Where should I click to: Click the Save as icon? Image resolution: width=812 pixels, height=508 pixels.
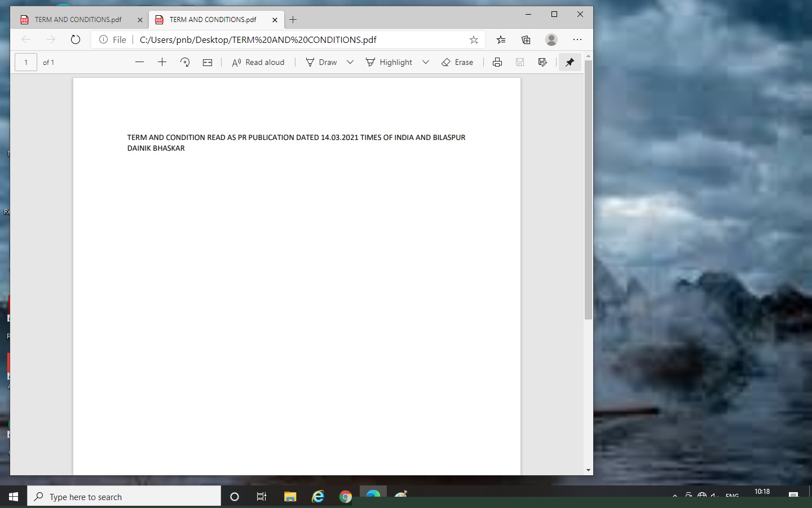coord(542,62)
